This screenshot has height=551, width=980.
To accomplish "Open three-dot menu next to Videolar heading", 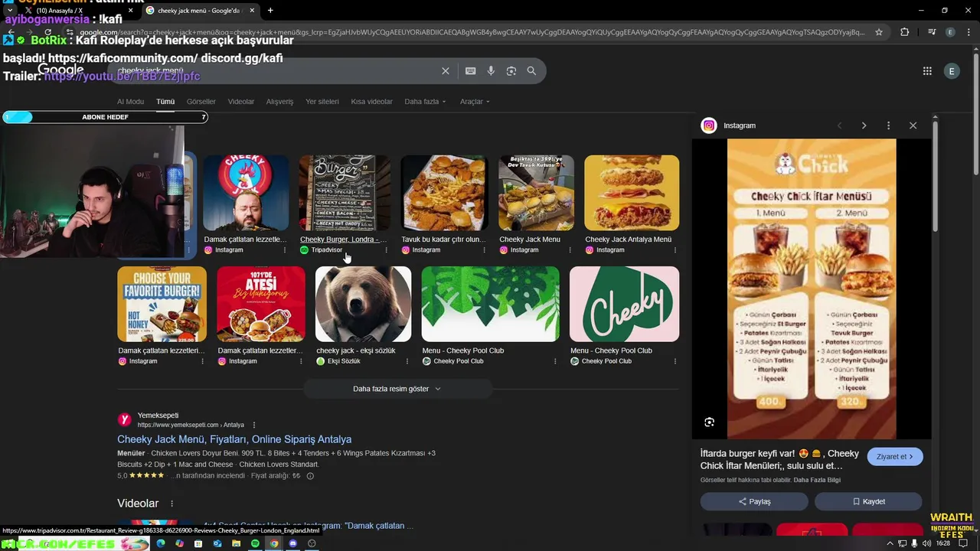I will coord(171,504).
